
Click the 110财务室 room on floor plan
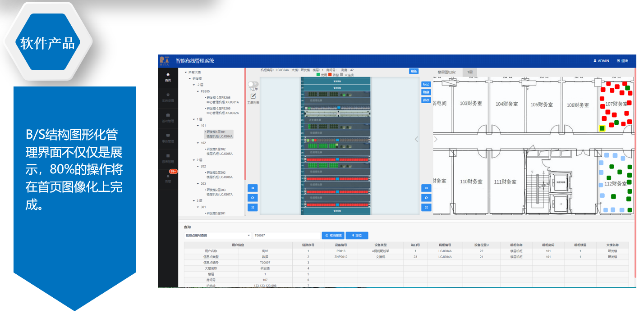tap(471, 182)
